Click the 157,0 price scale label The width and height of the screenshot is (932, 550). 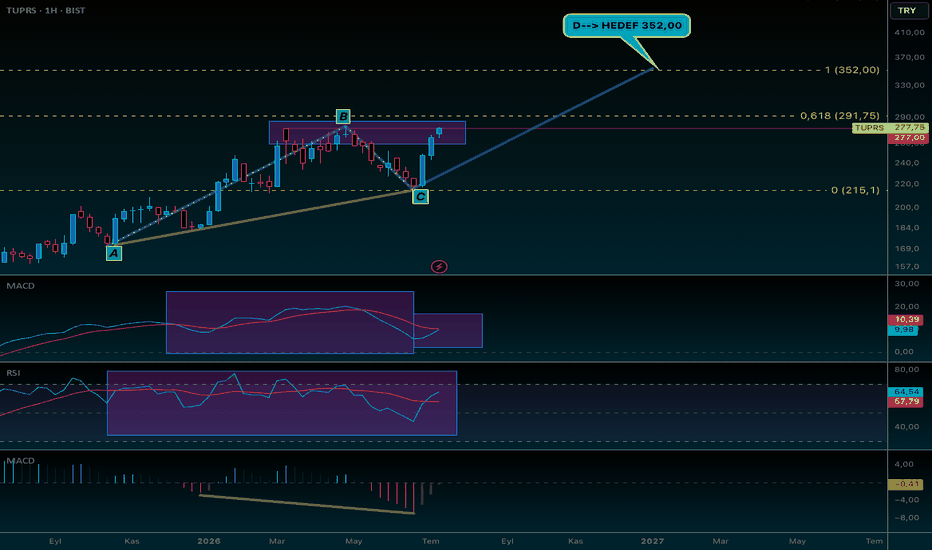pos(907,267)
